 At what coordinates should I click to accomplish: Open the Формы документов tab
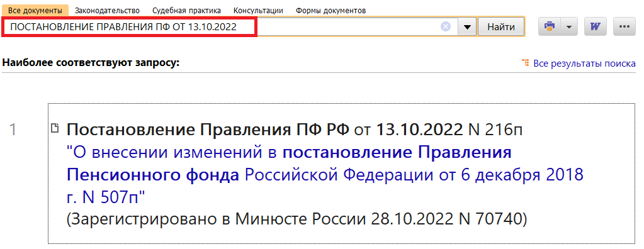[x=330, y=11]
